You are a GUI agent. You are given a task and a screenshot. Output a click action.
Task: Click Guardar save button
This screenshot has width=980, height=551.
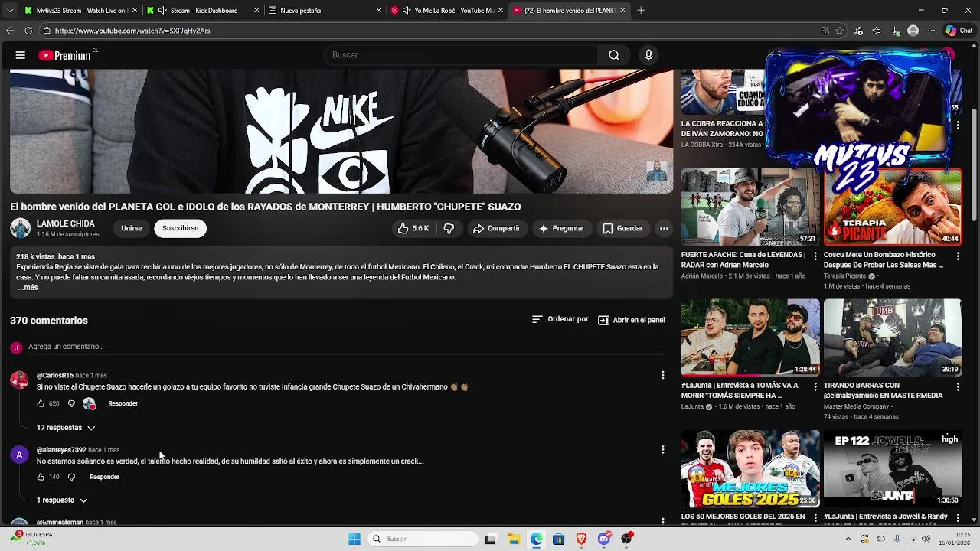tap(622, 228)
